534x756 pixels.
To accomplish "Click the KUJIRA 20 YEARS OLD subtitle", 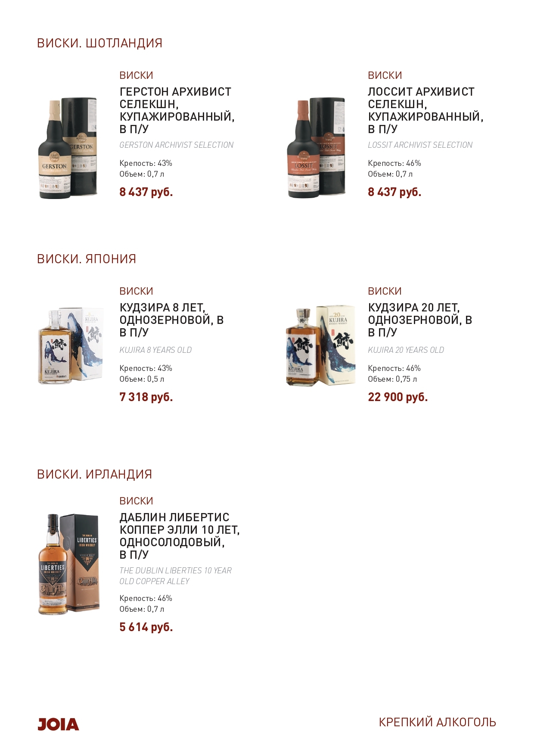I will point(406,350).
